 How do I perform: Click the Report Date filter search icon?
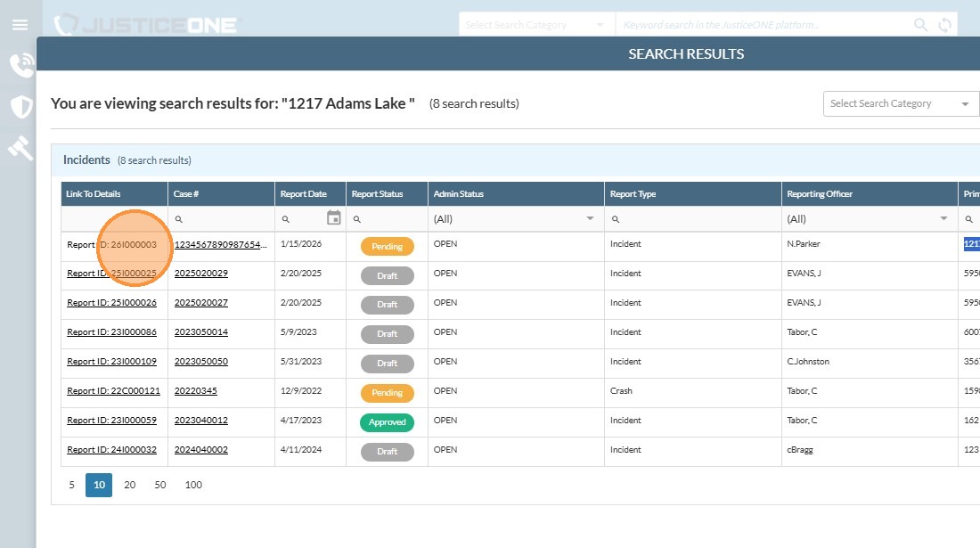[286, 219]
